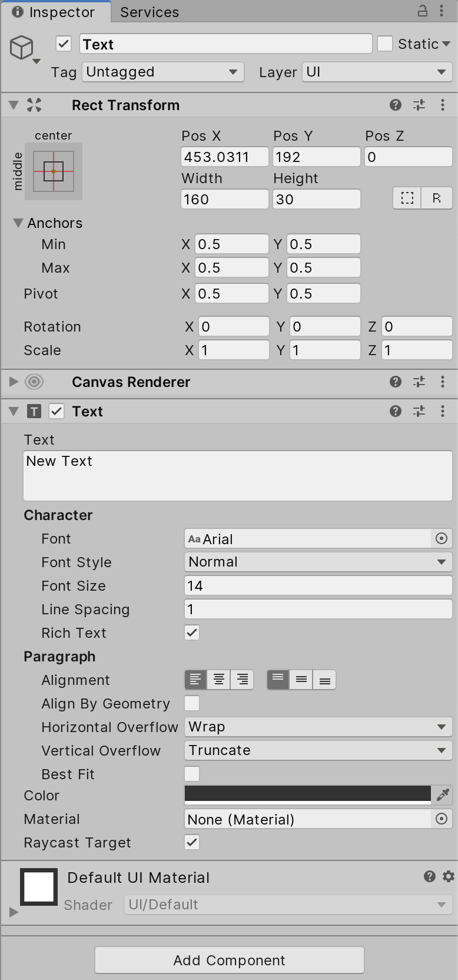Screen dimensions: 458x980
Task: Open the Font object picker circle
Action: [441, 538]
